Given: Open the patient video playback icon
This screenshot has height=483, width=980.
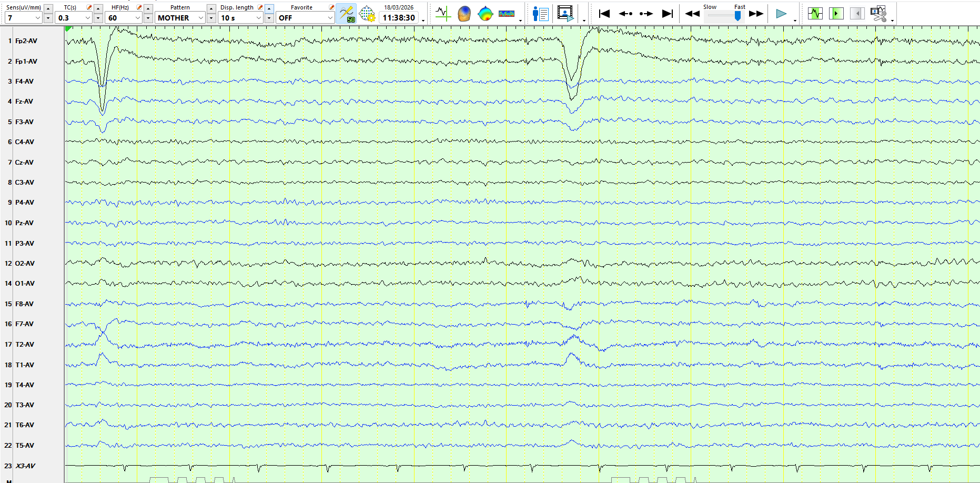Looking at the screenshot, I should pos(565,14).
